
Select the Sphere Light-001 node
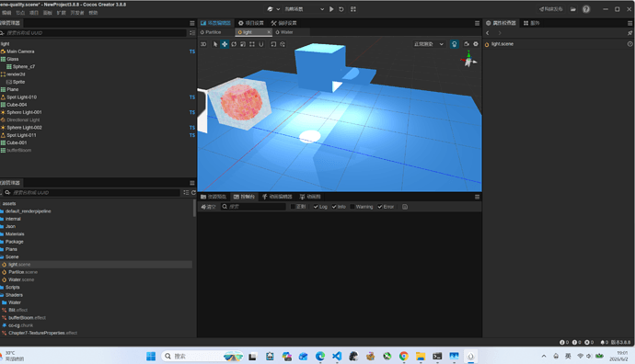24,112
